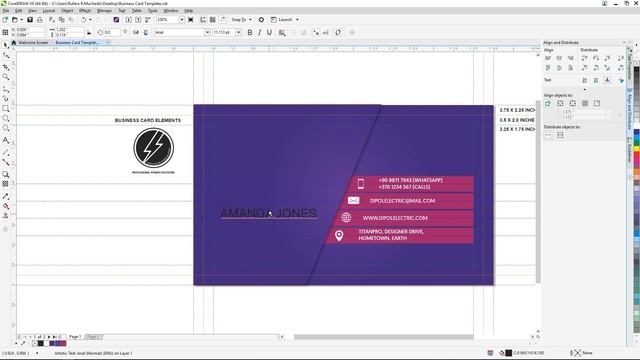Choose Align objects to Active objects

(548, 103)
